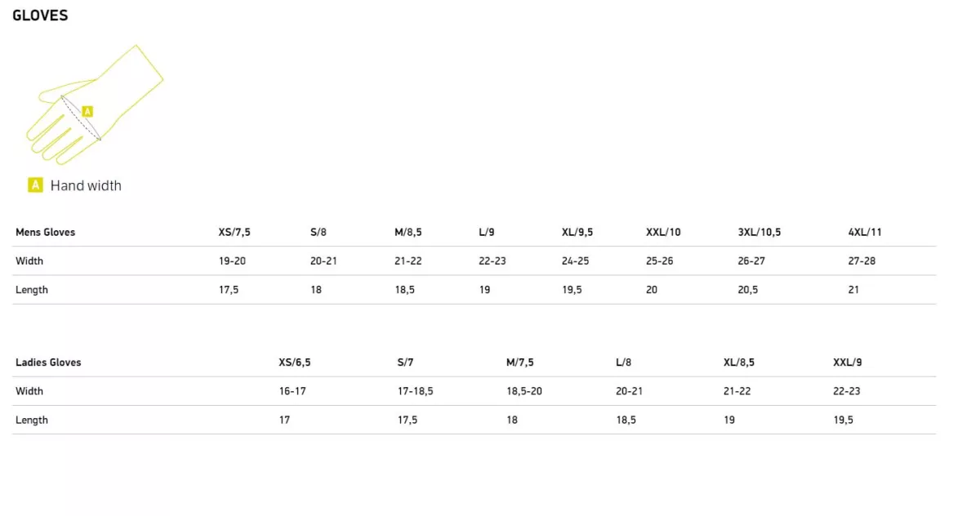Click ladies length value 18,5
Screen dimensions: 980x516
pyautogui.click(x=627, y=420)
